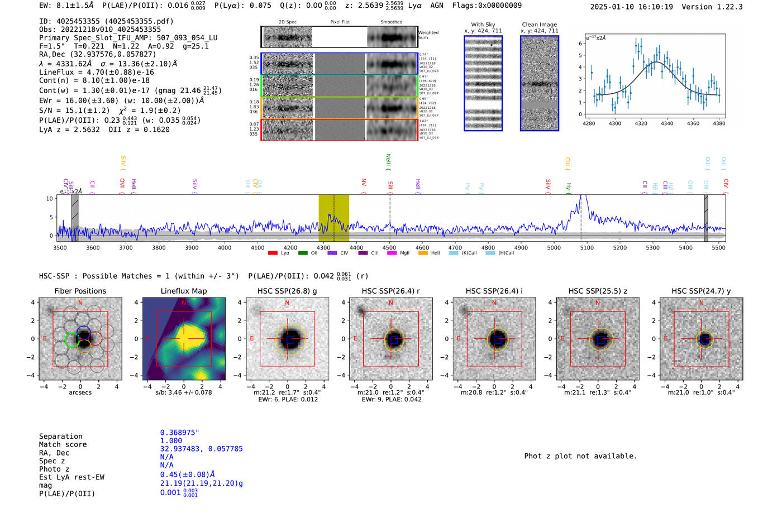Screen dimensions: 782x532
Task: Open the HSC SSP g-band cutout
Action: [x=287, y=339]
